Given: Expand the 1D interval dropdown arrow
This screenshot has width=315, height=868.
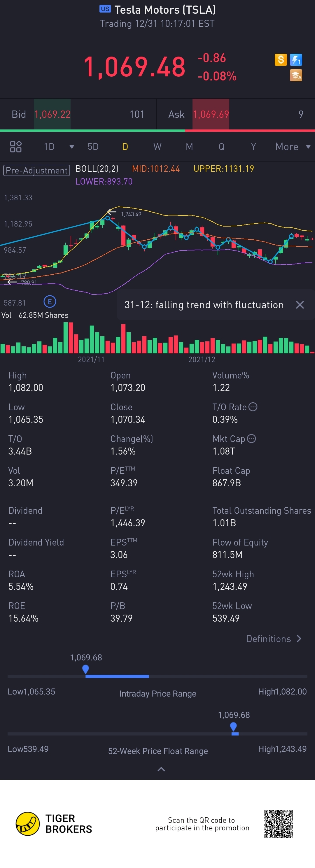Looking at the screenshot, I should click(x=71, y=147).
